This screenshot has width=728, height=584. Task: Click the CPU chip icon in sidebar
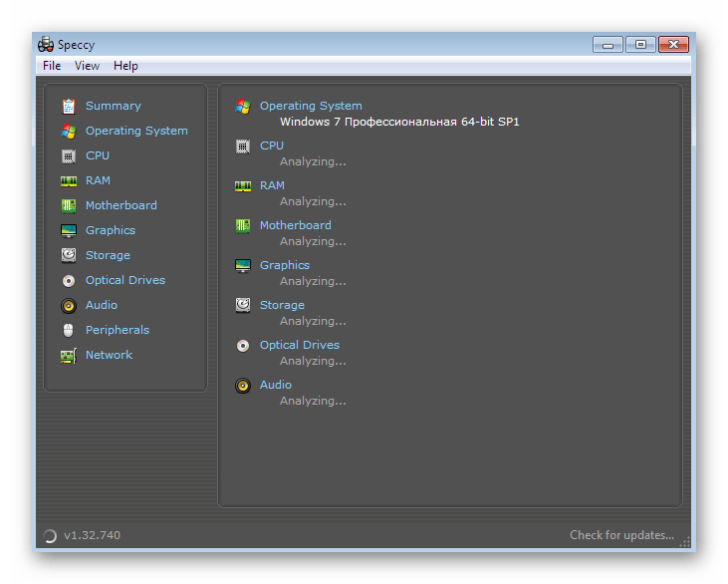click(69, 156)
